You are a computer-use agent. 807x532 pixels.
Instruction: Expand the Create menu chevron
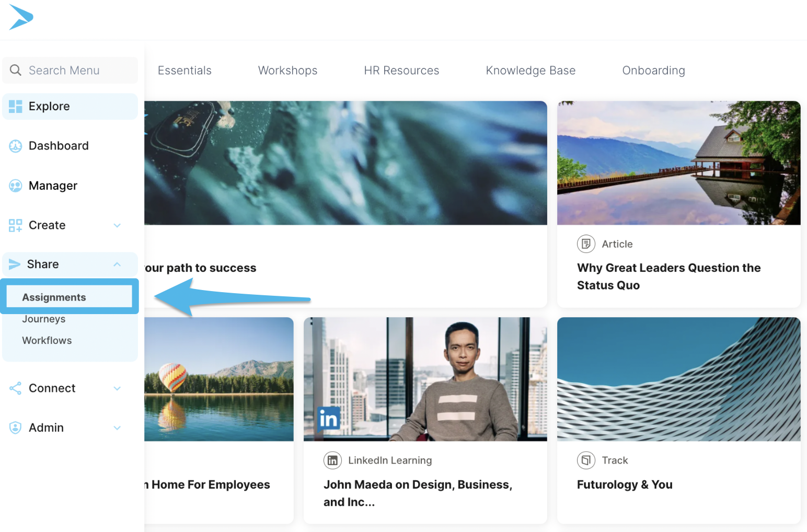pyautogui.click(x=117, y=226)
